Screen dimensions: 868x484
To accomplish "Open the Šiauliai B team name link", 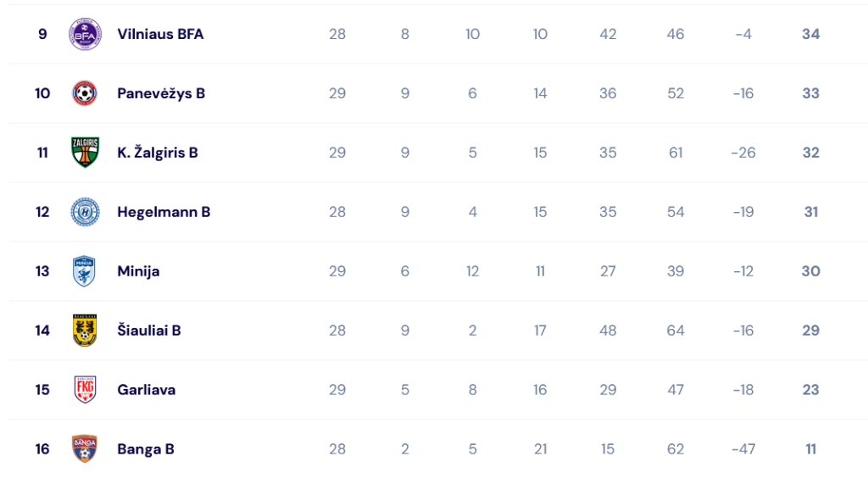I will point(149,330).
